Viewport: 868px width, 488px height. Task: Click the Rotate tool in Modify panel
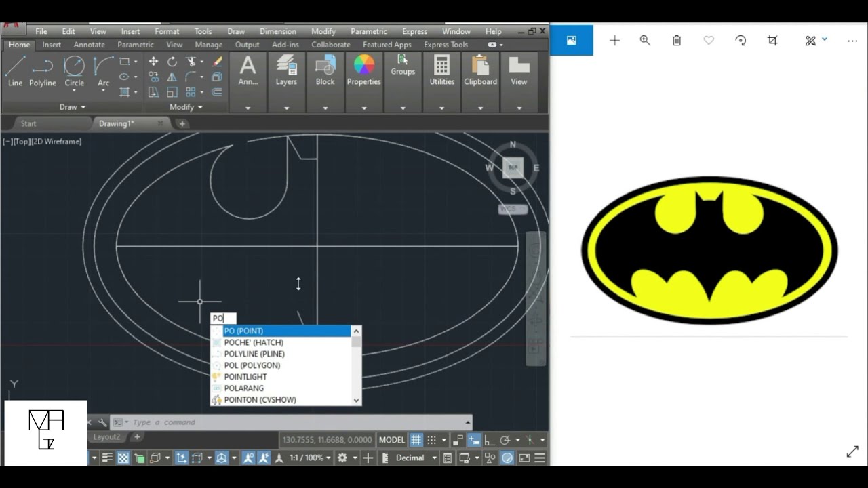coord(172,61)
